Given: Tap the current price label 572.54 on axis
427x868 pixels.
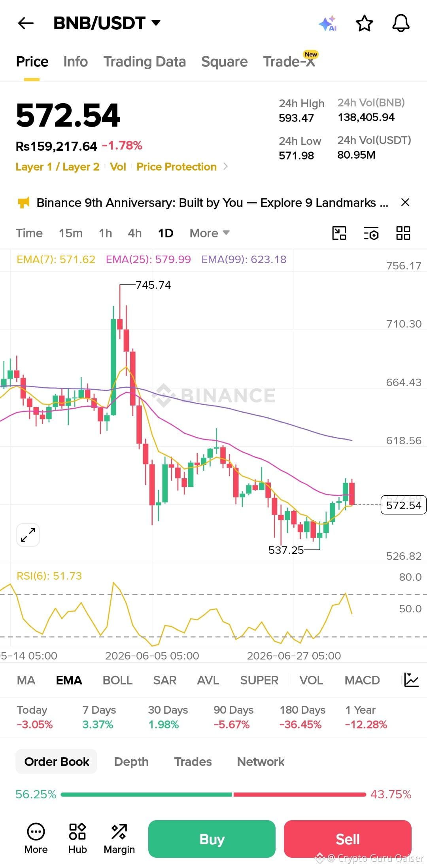Looking at the screenshot, I should [x=404, y=505].
